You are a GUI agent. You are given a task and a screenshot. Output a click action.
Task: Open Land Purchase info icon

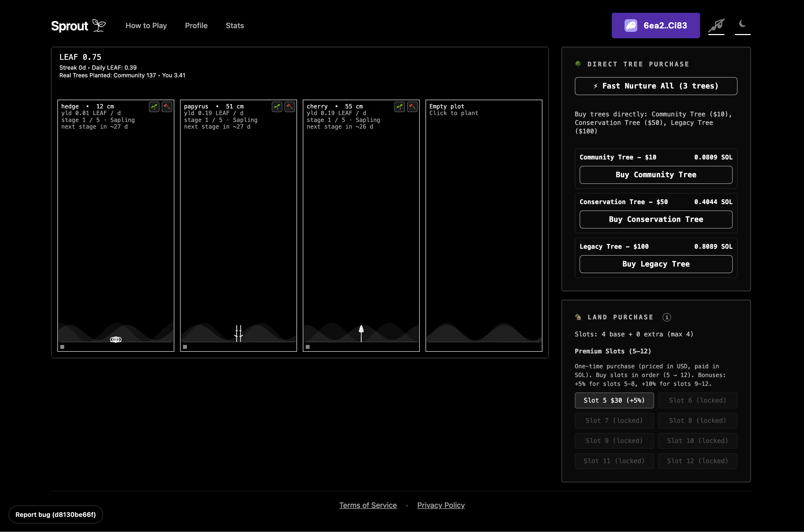(x=667, y=317)
